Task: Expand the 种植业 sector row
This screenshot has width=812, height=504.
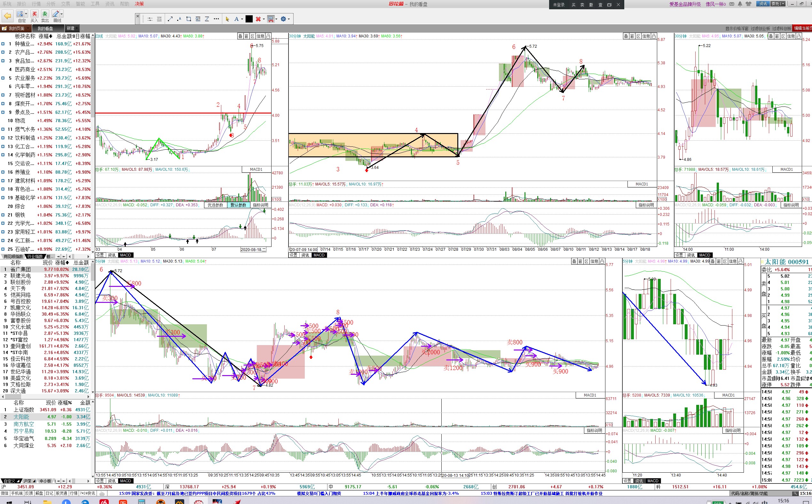Action: click(3, 44)
